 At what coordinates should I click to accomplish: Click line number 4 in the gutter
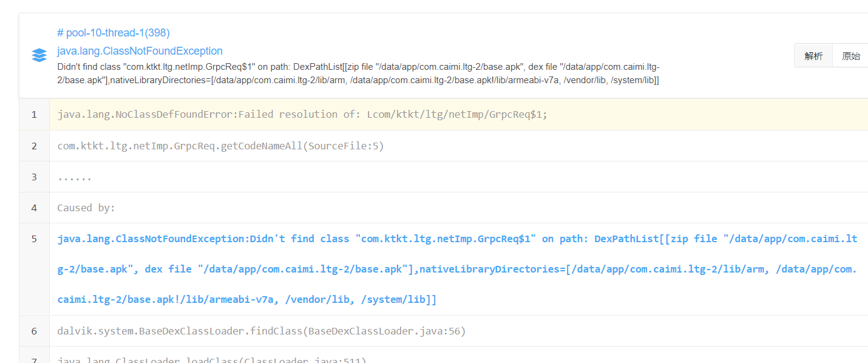(x=34, y=208)
